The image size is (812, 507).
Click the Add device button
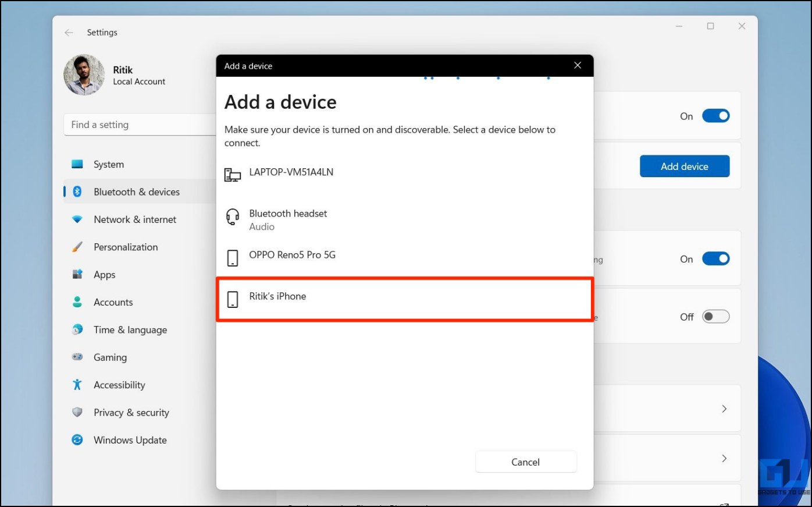(685, 166)
